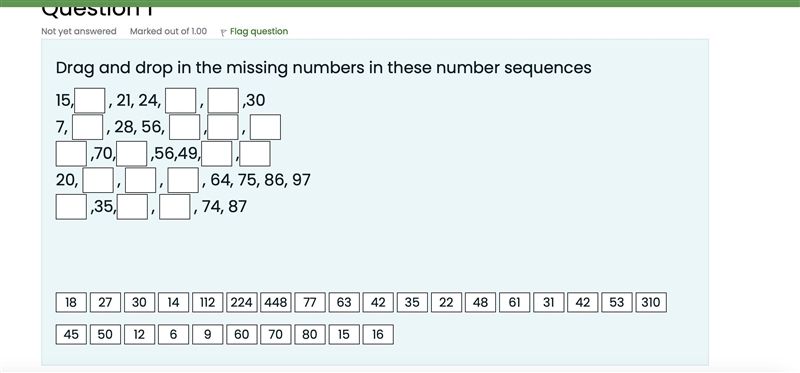
Task: Choose the number tile labeled 80
Action: (310, 335)
